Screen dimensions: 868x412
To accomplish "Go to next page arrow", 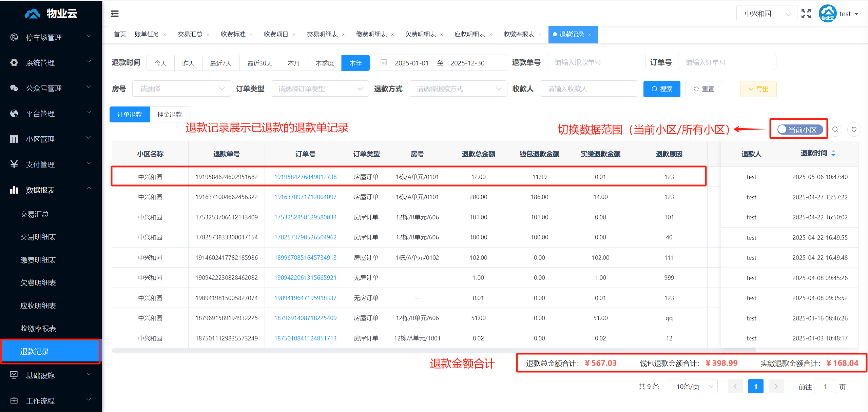I will 776,386.
